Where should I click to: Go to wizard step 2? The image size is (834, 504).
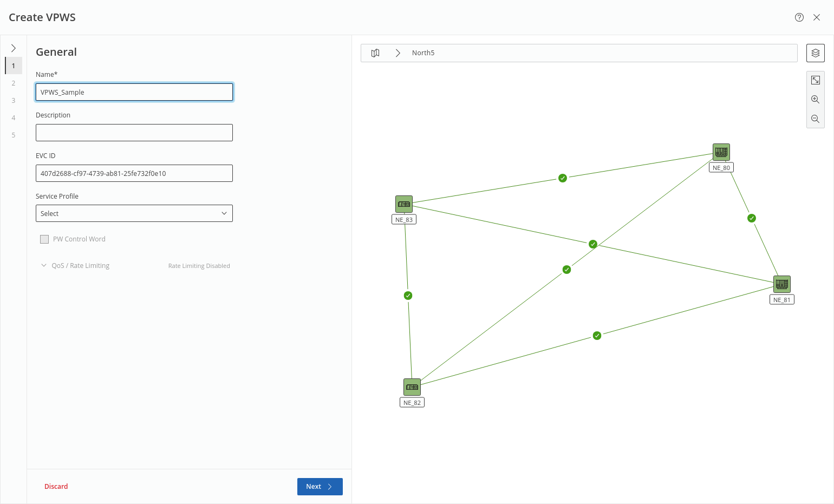[14, 83]
